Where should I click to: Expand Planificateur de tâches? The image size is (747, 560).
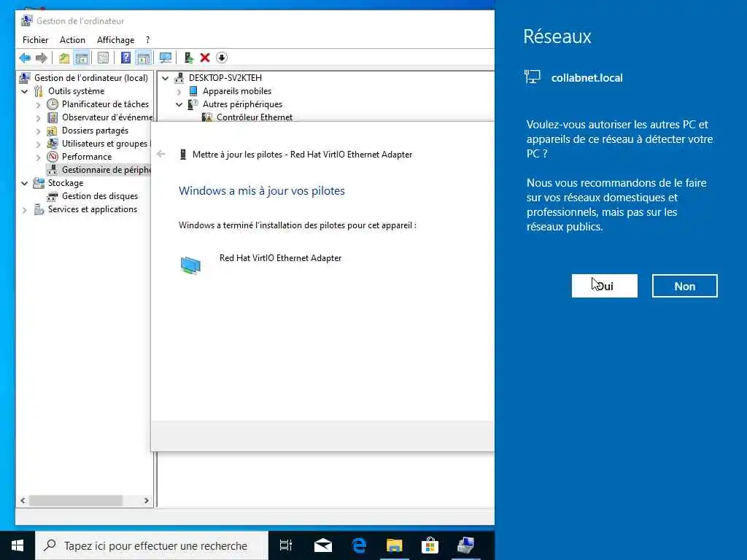click(38, 104)
